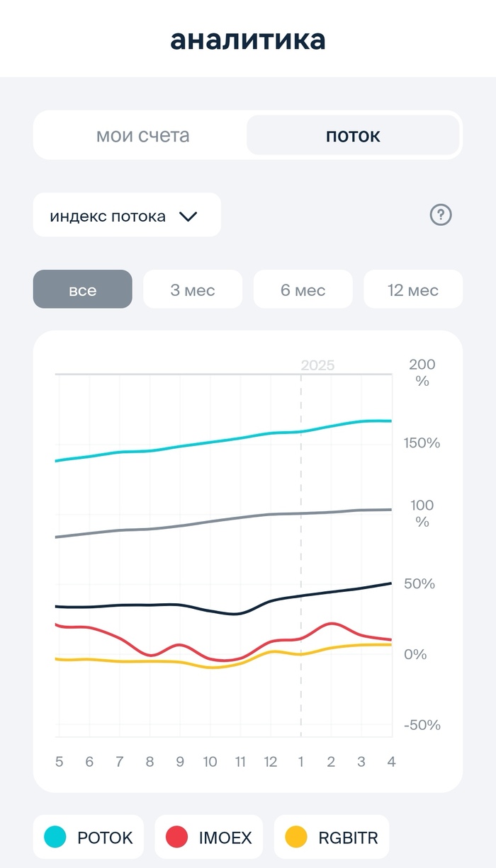Click the chevron arrow beside 'индекс потока'

[188, 216]
